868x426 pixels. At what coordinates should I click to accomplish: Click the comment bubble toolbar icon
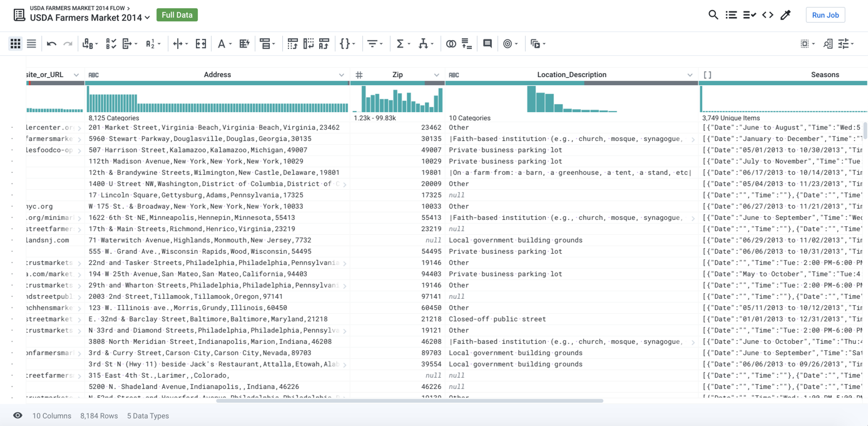489,43
